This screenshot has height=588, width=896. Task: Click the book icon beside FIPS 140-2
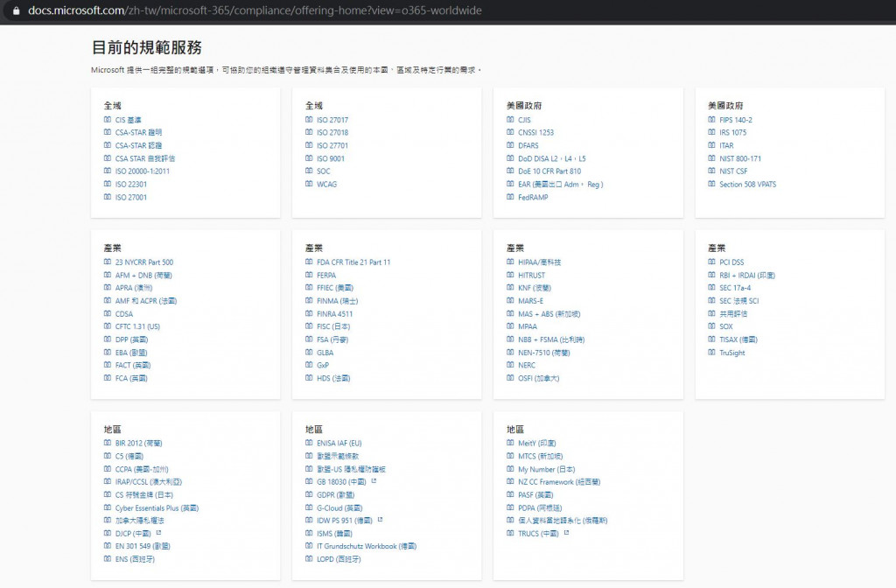tap(711, 119)
